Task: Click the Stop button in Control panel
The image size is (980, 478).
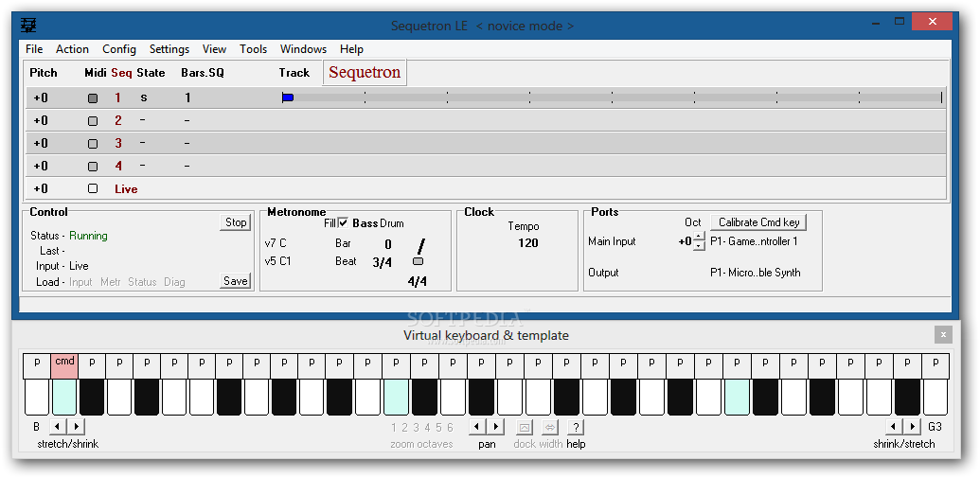Action: pyautogui.click(x=236, y=221)
